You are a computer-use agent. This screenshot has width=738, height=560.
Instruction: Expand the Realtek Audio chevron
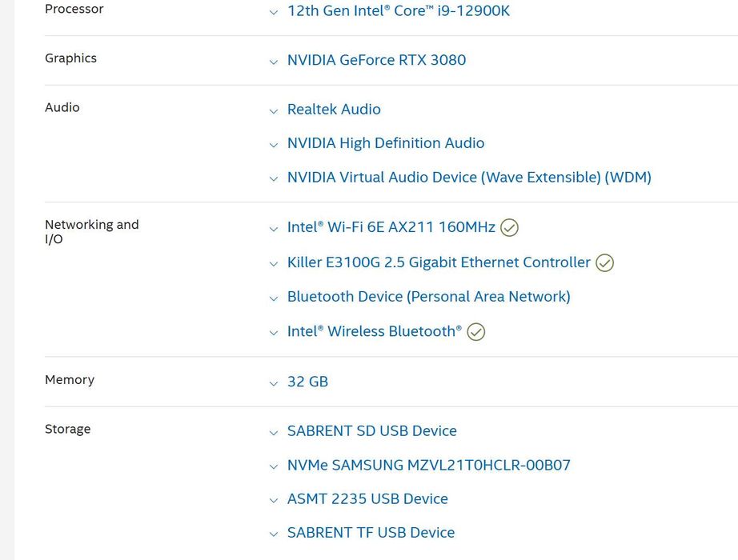coord(274,111)
